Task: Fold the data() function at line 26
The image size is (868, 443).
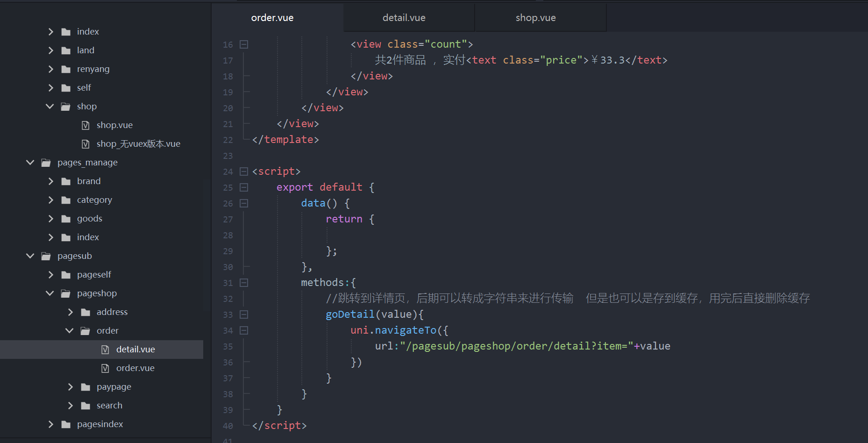Action: click(244, 203)
